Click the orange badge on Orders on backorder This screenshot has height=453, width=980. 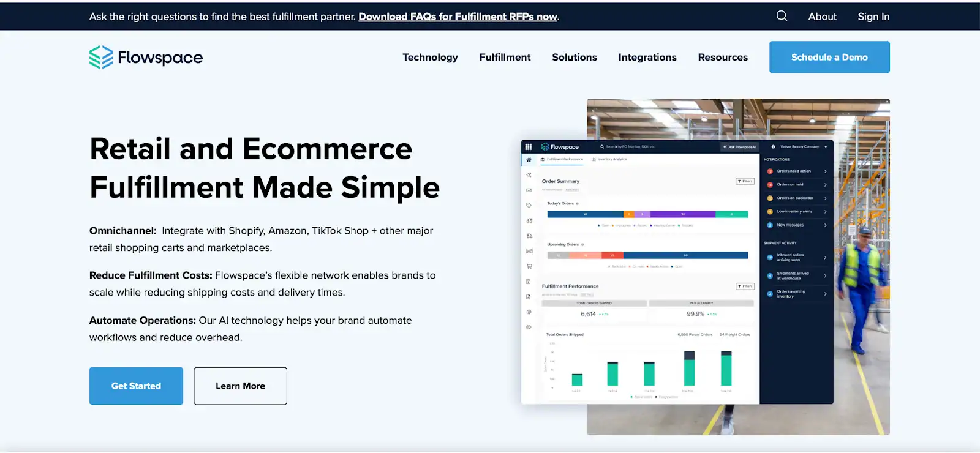(770, 198)
